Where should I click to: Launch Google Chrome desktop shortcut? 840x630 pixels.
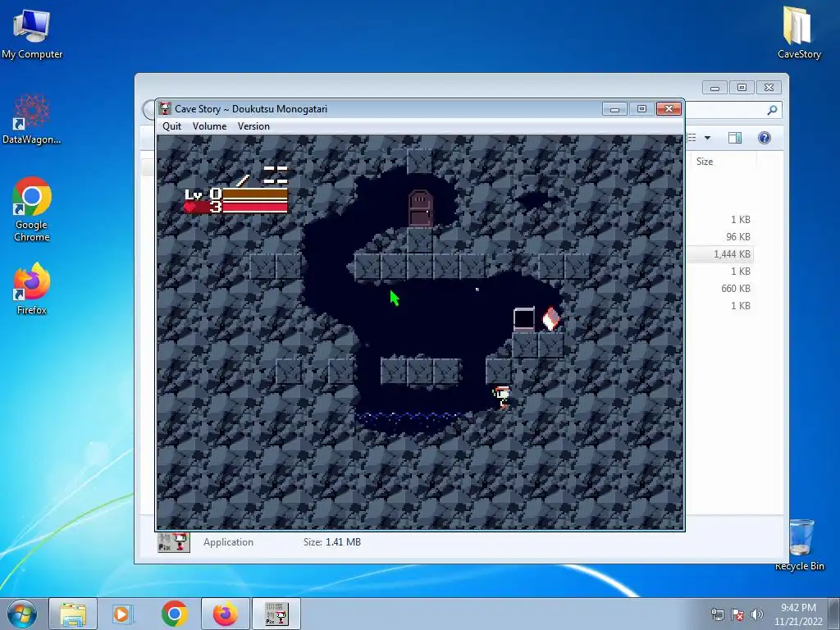click(32, 209)
